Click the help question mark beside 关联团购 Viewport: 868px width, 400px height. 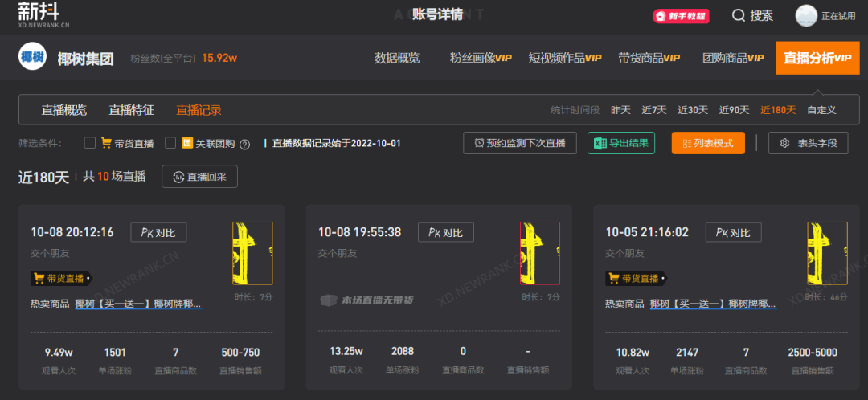point(245,144)
